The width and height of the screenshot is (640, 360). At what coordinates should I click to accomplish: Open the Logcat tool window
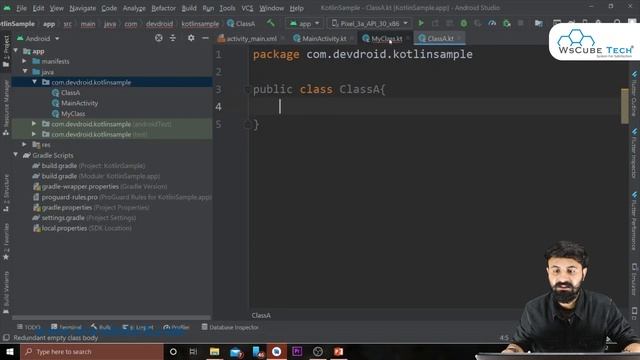138,327
